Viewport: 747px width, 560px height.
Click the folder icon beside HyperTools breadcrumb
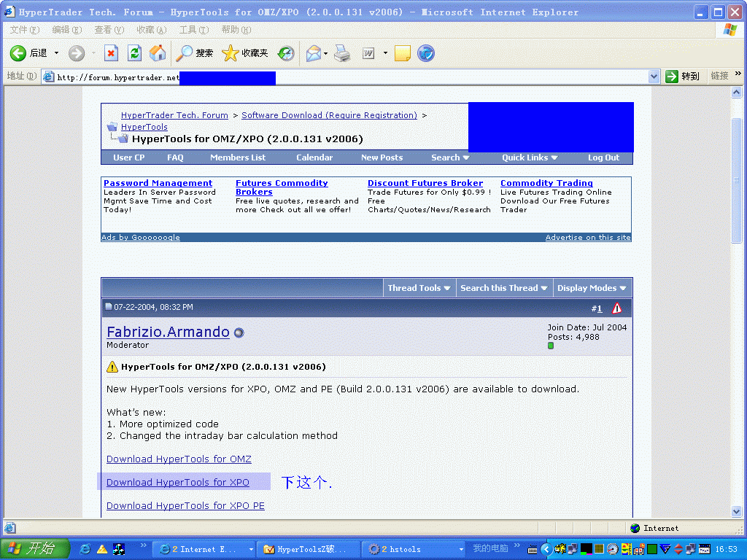point(112,127)
